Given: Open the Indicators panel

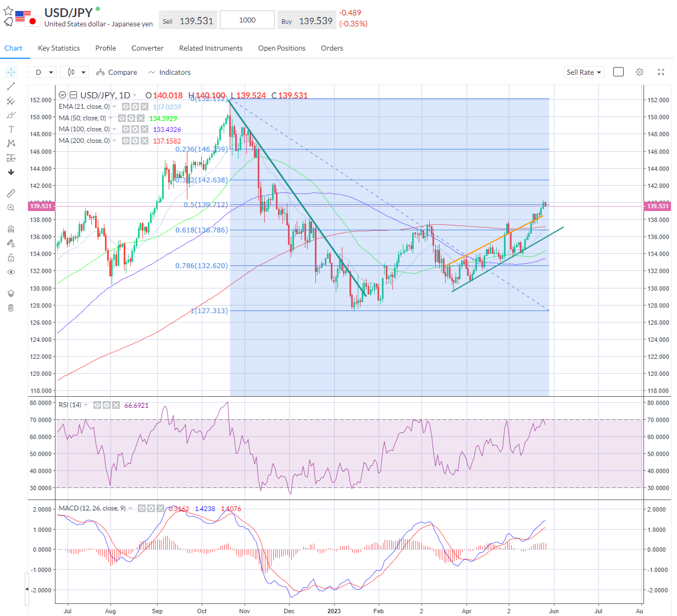Looking at the screenshot, I should click(x=169, y=72).
